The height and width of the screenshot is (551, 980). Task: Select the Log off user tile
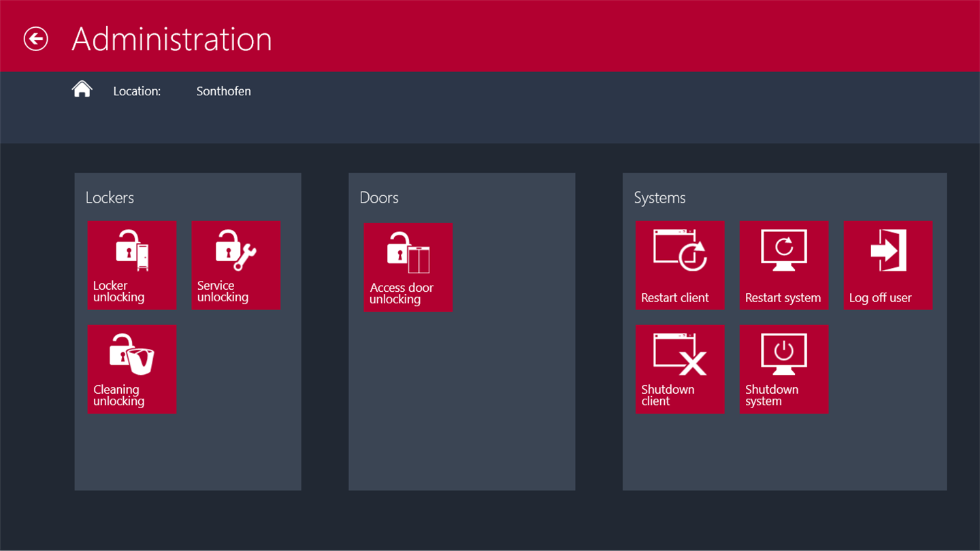click(887, 265)
